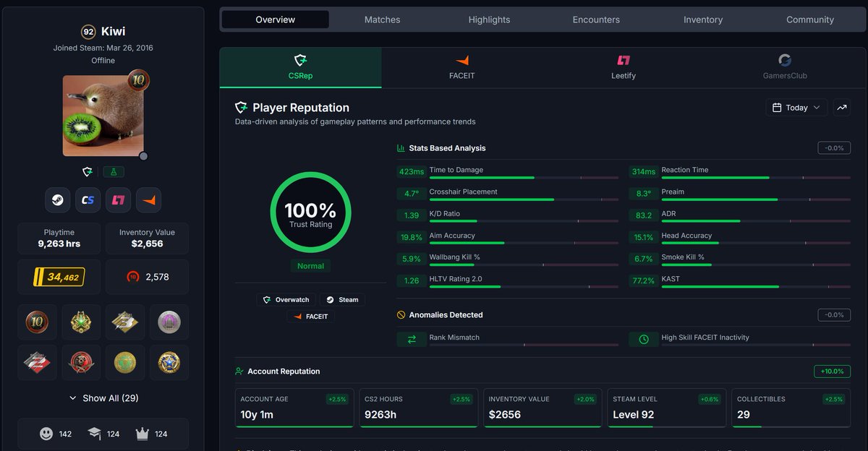
Task: Click the crown icon
Action: point(142,434)
